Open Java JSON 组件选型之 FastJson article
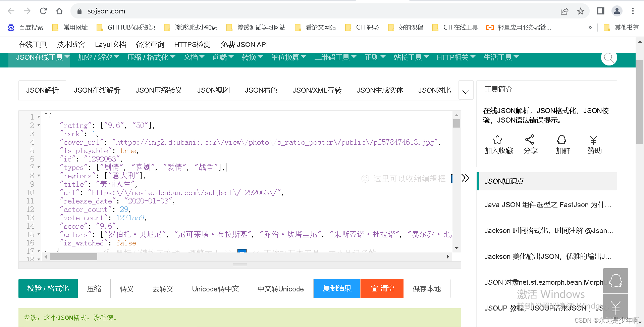The height and width of the screenshot is (327, 644). pyautogui.click(x=548, y=205)
